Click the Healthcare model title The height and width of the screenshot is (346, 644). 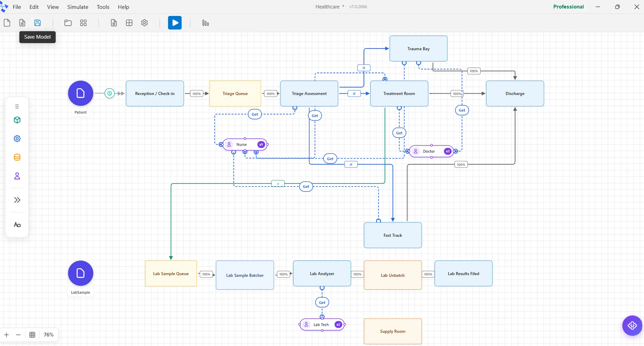328,7
